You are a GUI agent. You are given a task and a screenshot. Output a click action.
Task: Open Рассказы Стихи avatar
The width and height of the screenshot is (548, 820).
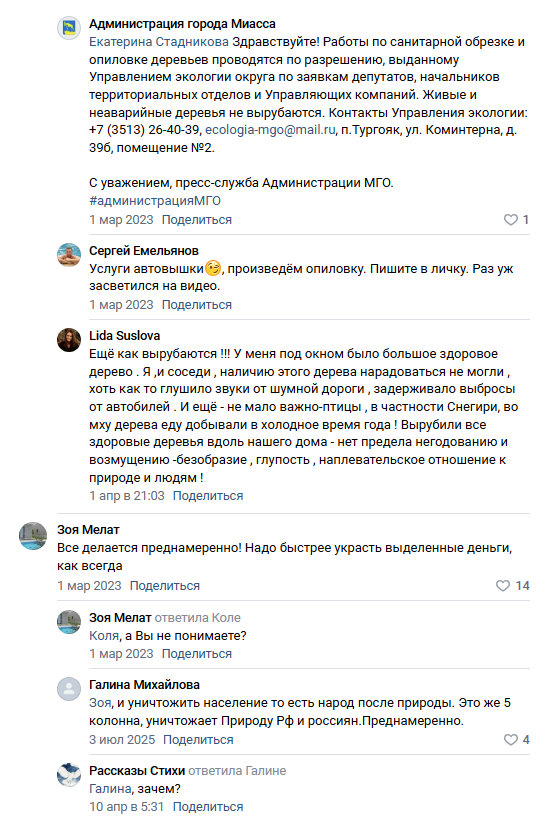[69, 775]
